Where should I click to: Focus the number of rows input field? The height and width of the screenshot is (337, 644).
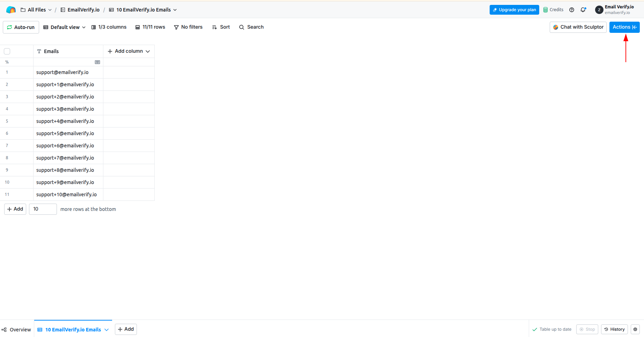tap(43, 209)
